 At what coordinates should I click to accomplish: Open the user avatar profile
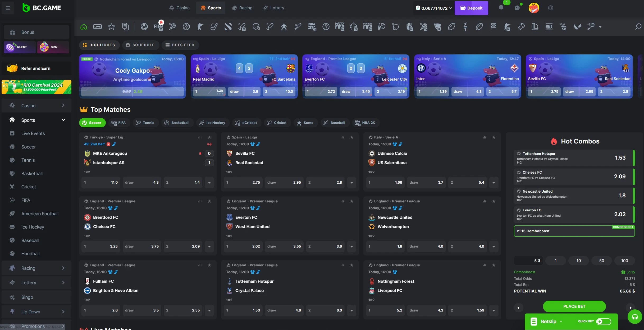point(534,8)
